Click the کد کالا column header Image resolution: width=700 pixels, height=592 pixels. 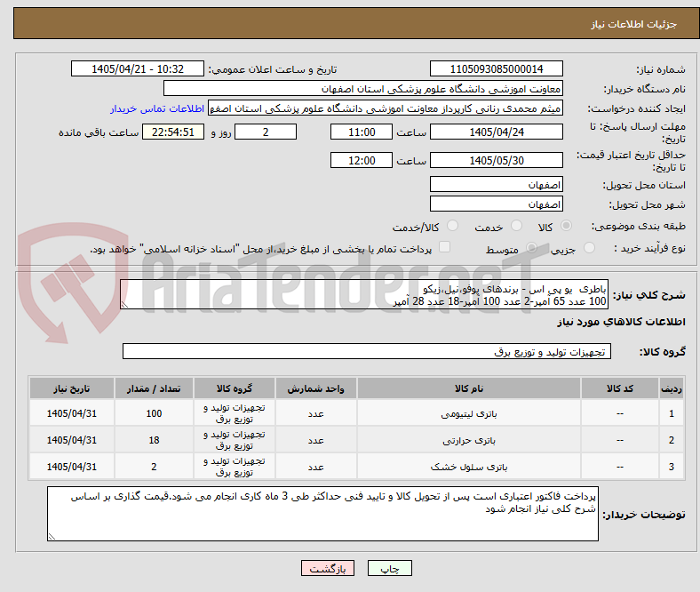[620, 388]
